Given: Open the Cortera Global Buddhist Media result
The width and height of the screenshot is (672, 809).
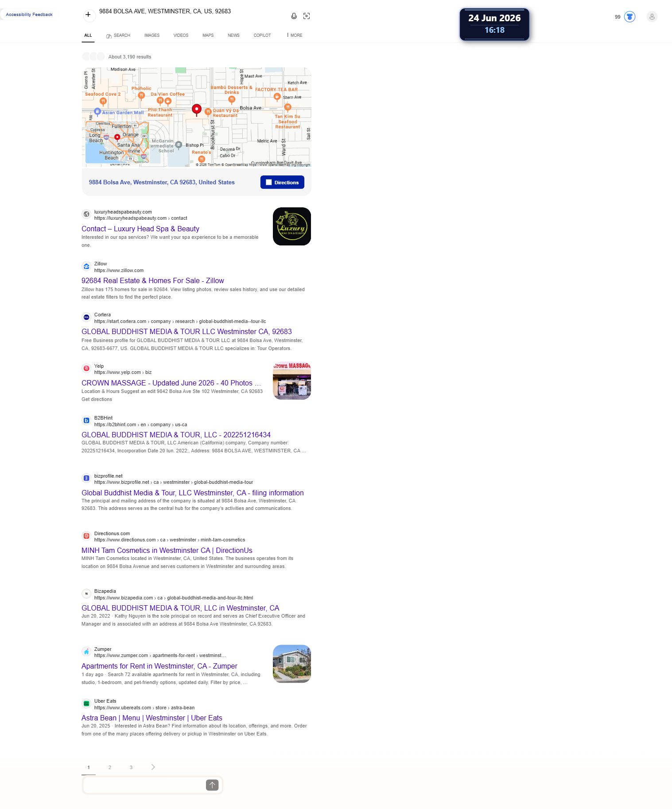Looking at the screenshot, I should click(186, 332).
